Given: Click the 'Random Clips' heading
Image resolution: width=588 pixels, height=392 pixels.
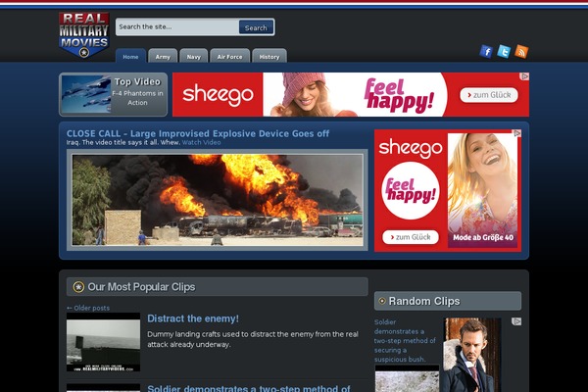Looking at the screenshot, I should 424,301.
